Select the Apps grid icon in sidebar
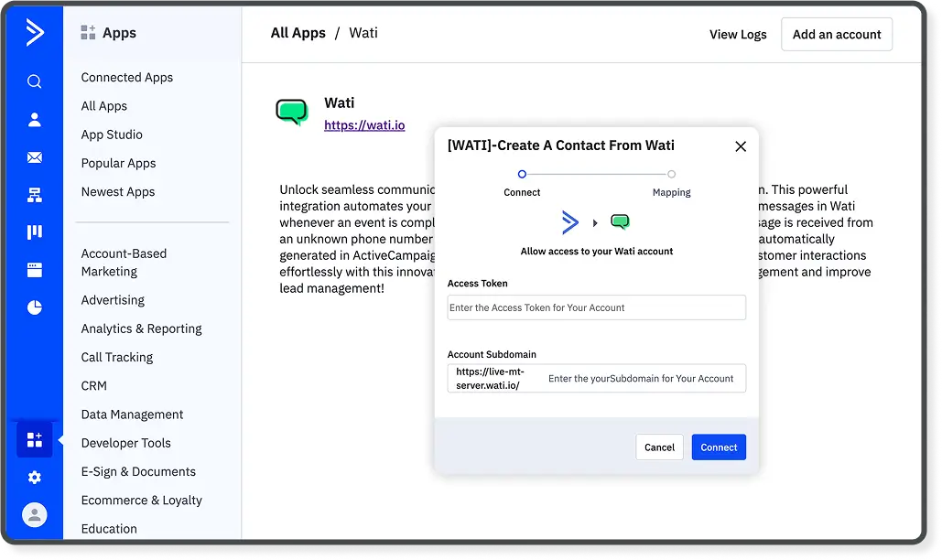The height and width of the screenshot is (560, 942). click(34, 439)
